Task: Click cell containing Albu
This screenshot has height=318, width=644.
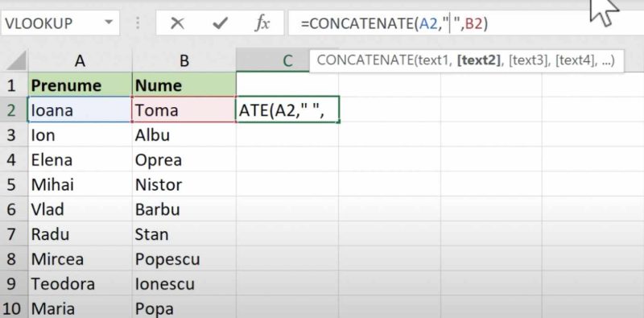Action: (x=184, y=135)
